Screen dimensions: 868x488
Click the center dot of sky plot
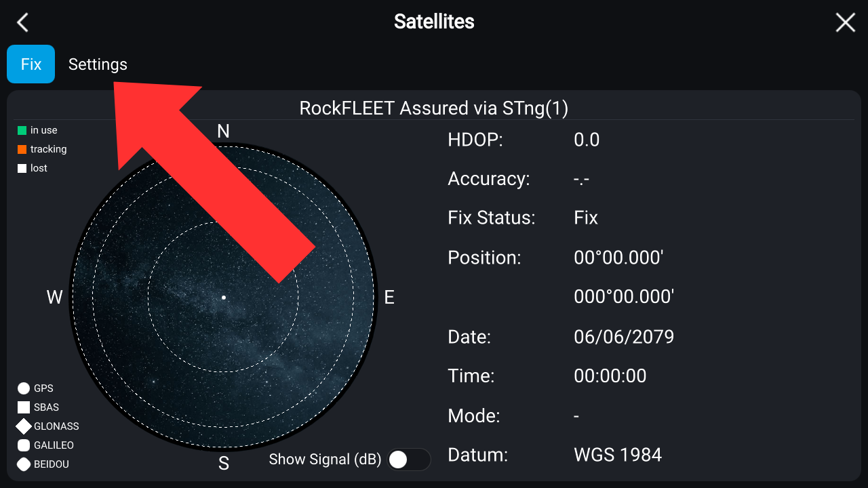223,298
